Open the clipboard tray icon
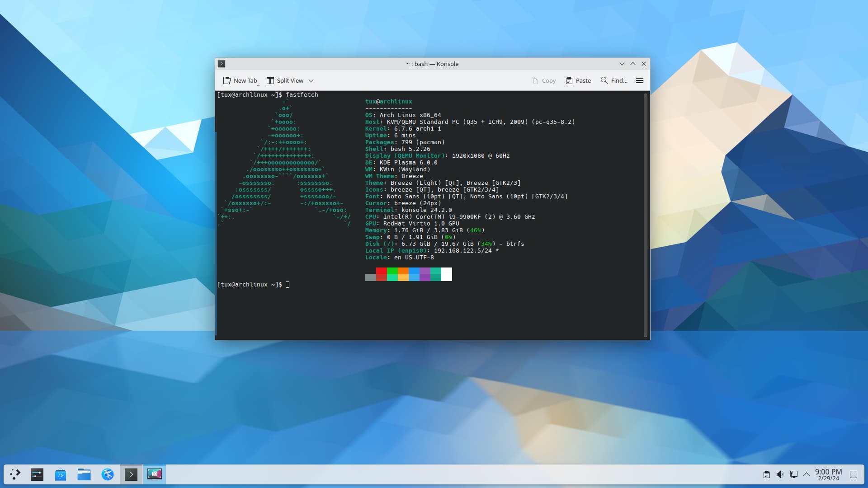This screenshot has width=868, height=488. (x=767, y=474)
